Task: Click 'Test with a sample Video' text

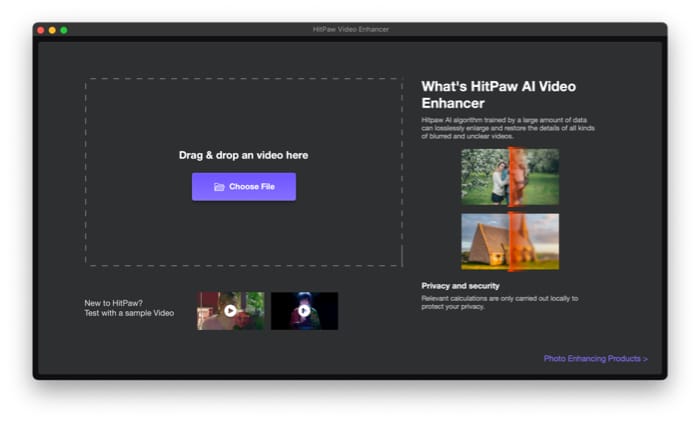Action: (129, 313)
